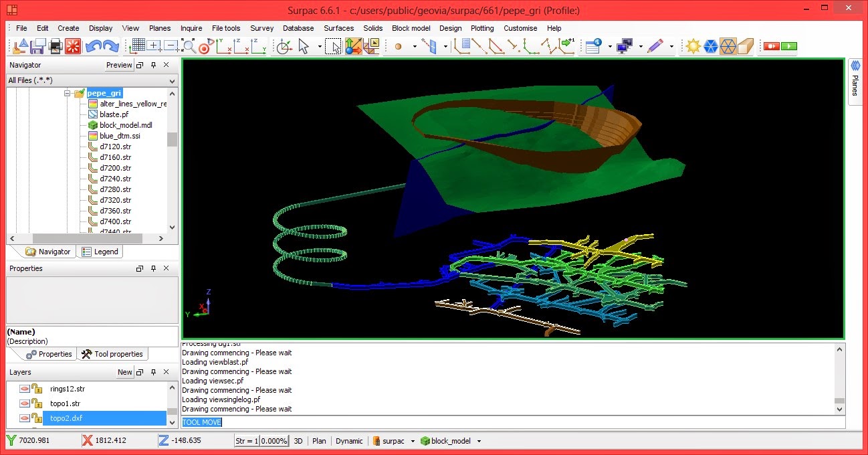Click the point snap sphere icon
The image size is (868, 455).
click(398, 47)
